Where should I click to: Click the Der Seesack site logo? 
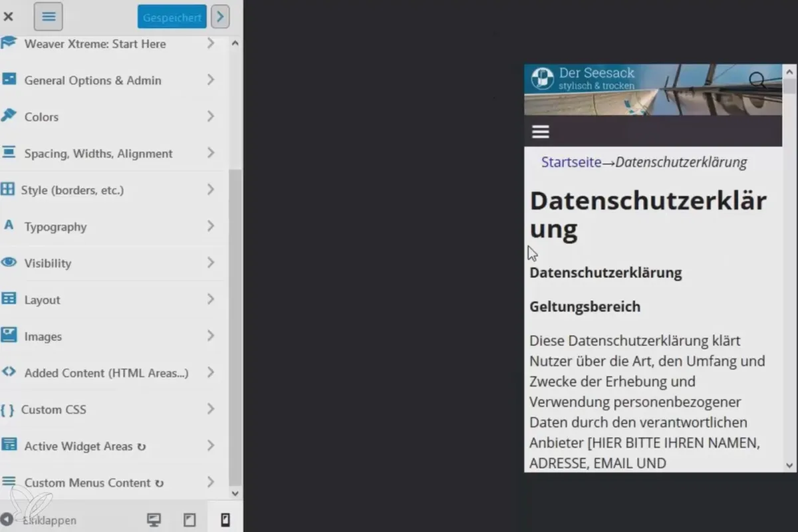click(x=542, y=78)
